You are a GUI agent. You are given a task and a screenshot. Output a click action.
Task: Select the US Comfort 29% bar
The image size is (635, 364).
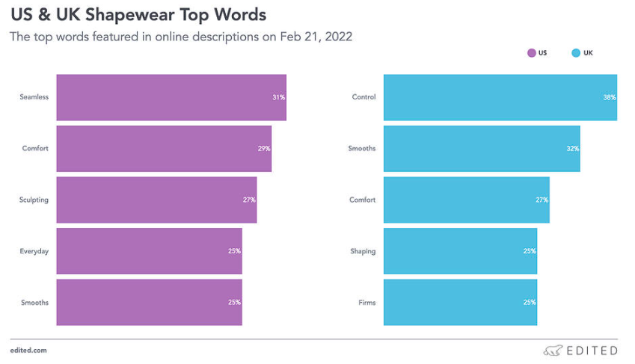163,149
